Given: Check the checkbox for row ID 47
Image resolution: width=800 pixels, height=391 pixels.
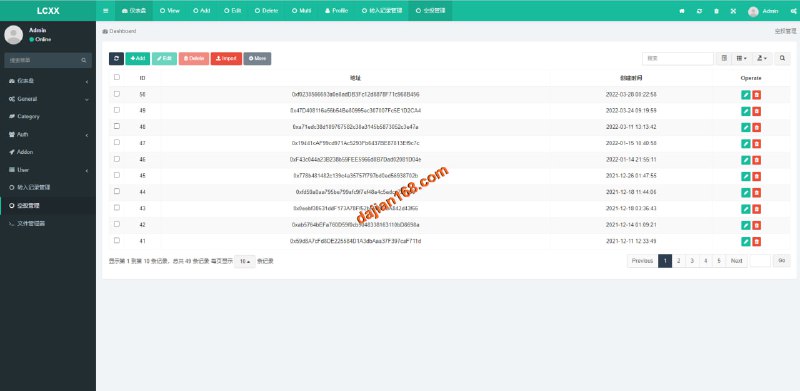Looking at the screenshot, I should [x=117, y=142].
